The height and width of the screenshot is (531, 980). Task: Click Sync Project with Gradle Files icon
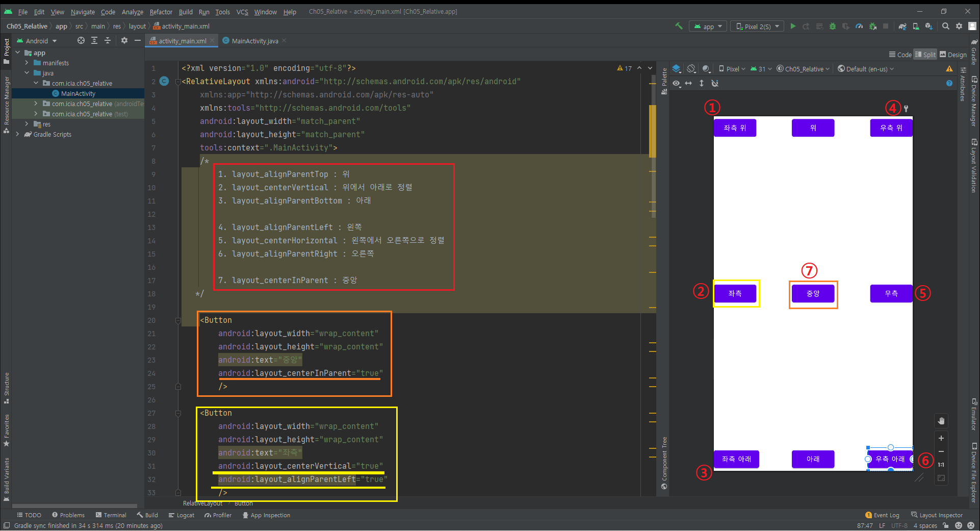(902, 26)
